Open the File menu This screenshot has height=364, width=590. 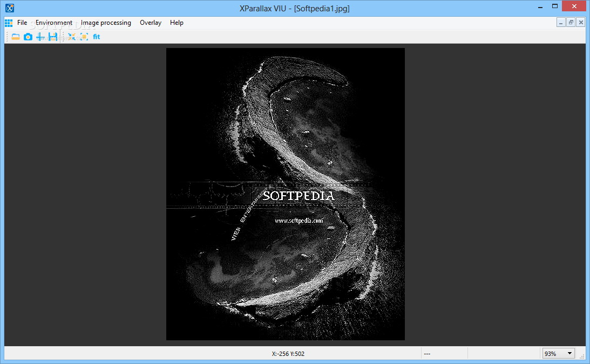(22, 23)
